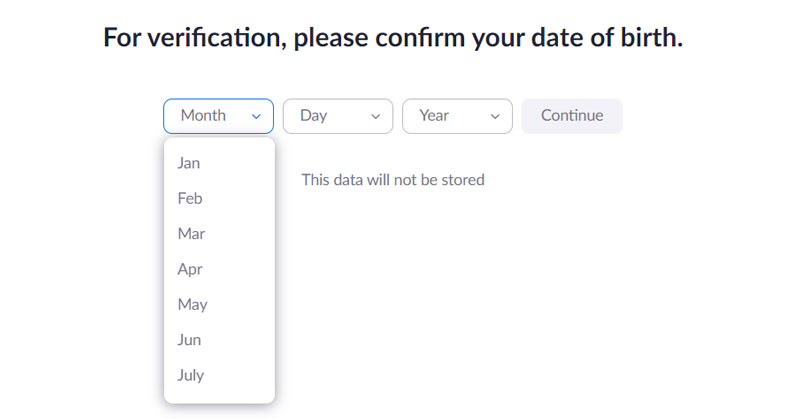Select Jan from the month list
Viewport: 800px width, 419px height.
(189, 163)
